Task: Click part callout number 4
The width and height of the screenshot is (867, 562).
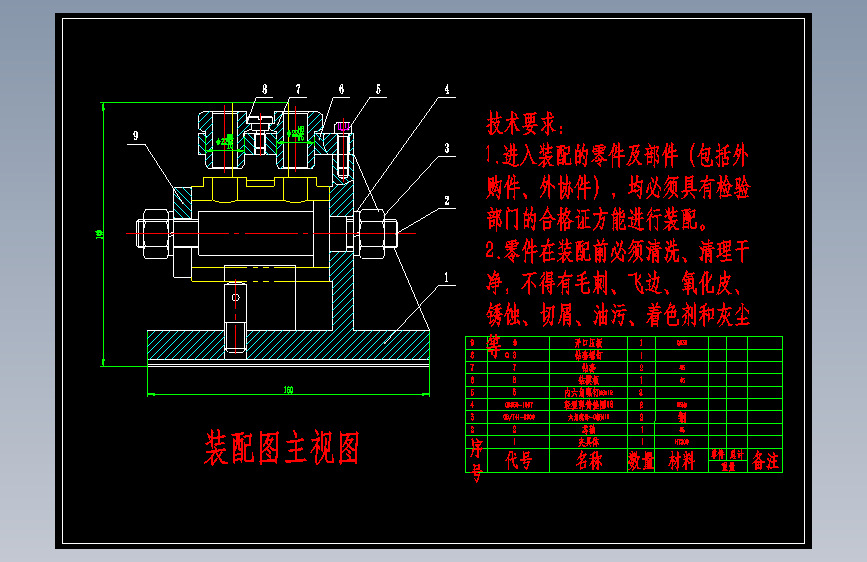Action: [x=447, y=89]
